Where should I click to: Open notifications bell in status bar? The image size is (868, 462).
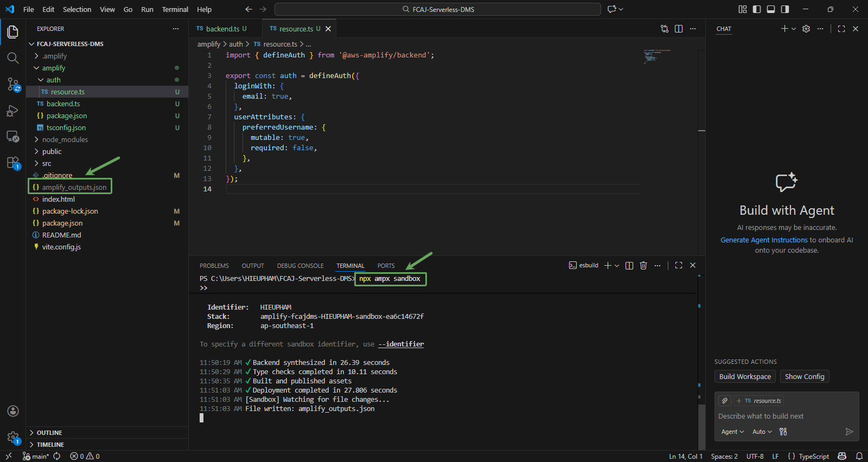(x=859, y=456)
